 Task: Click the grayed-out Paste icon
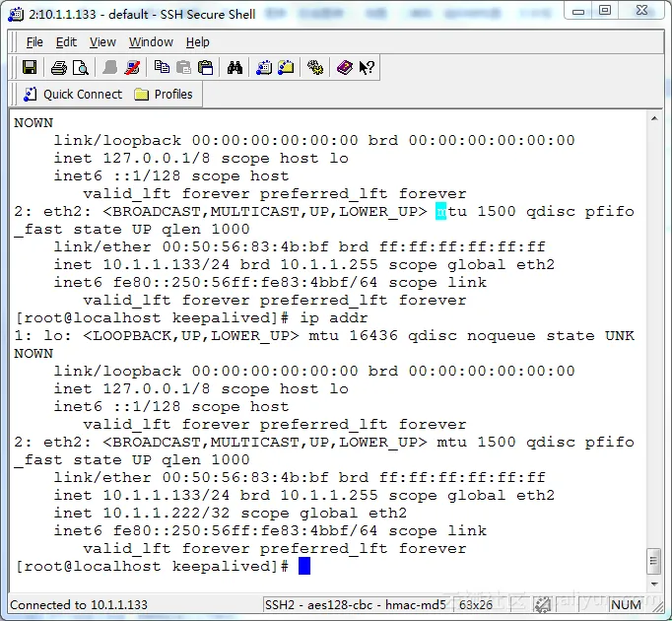184,67
